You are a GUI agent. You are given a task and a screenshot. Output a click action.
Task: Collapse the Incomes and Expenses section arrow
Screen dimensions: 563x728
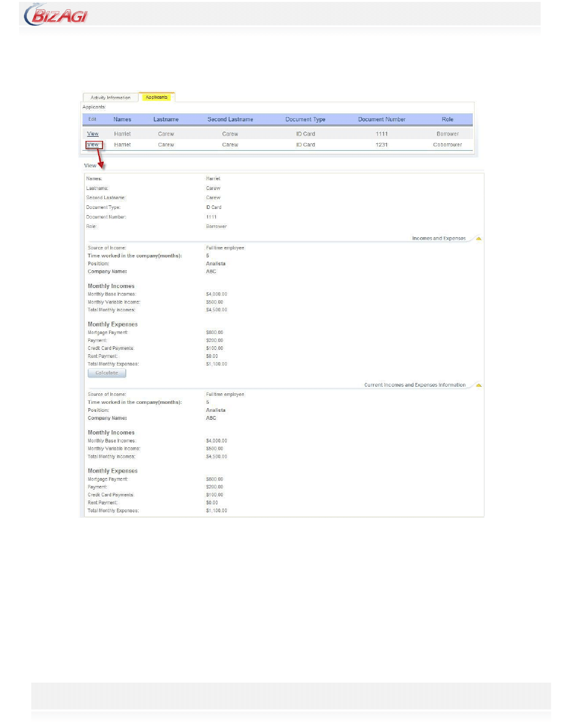point(478,238)
